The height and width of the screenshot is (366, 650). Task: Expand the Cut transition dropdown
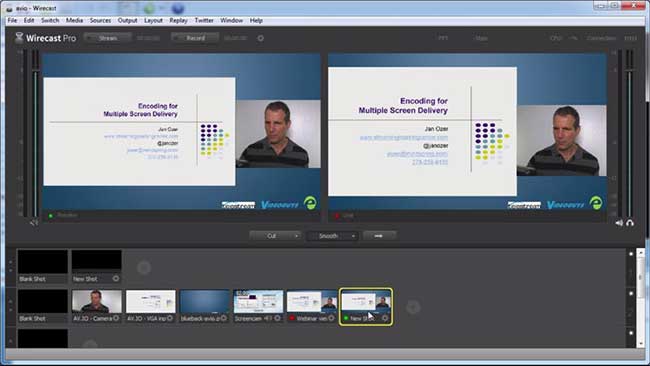pyautogui.click(x=296, y=236)
